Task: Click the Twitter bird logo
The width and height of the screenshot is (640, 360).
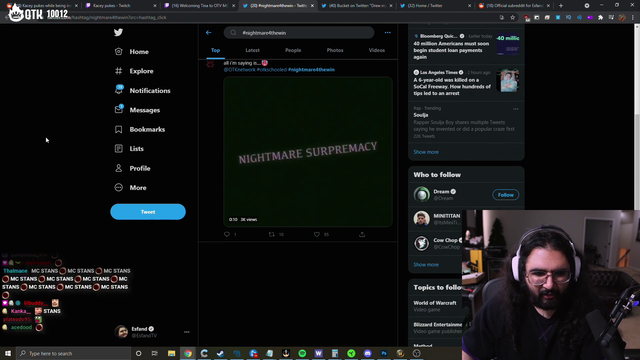Action: [x=118, y=32]
